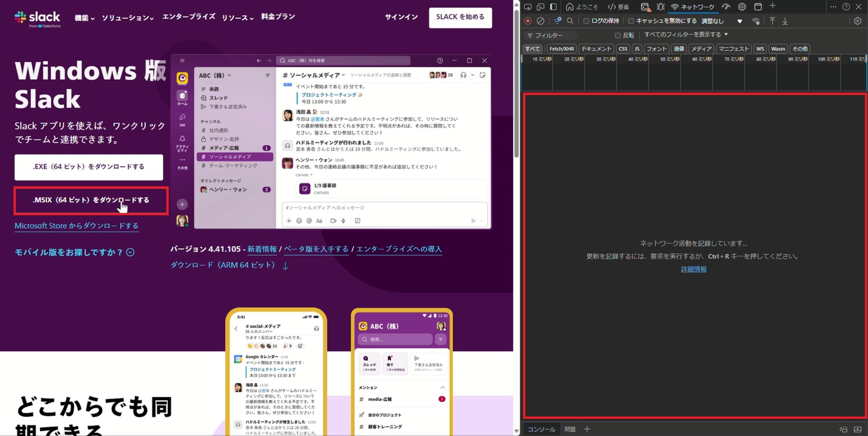Open the コンソール drawer tab
868x436 pixels.
[541, 429]
